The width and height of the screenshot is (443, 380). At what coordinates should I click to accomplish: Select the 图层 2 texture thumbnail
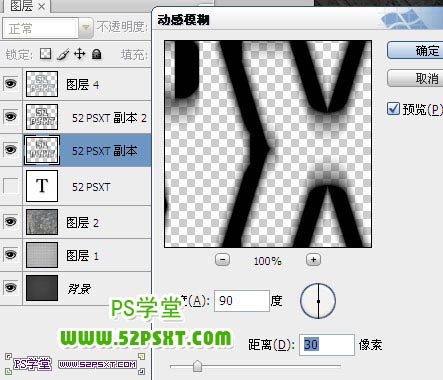click(x=42, y=222)
